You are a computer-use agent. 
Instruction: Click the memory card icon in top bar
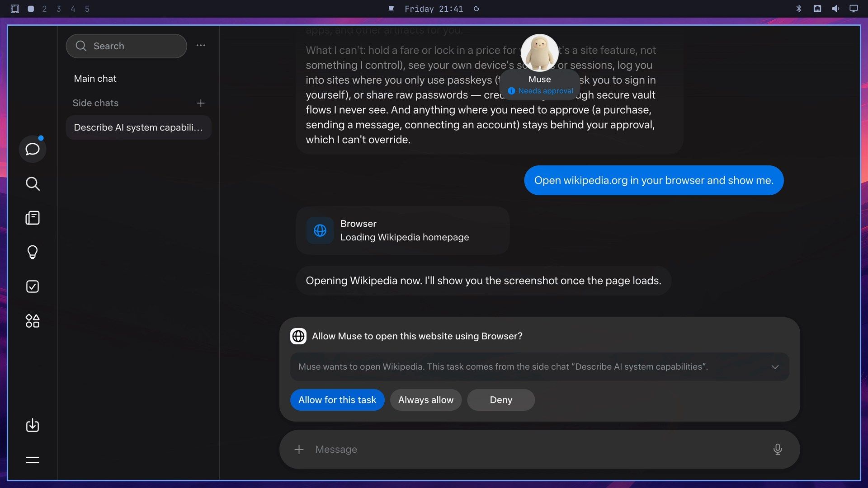(x=817, y=9)
